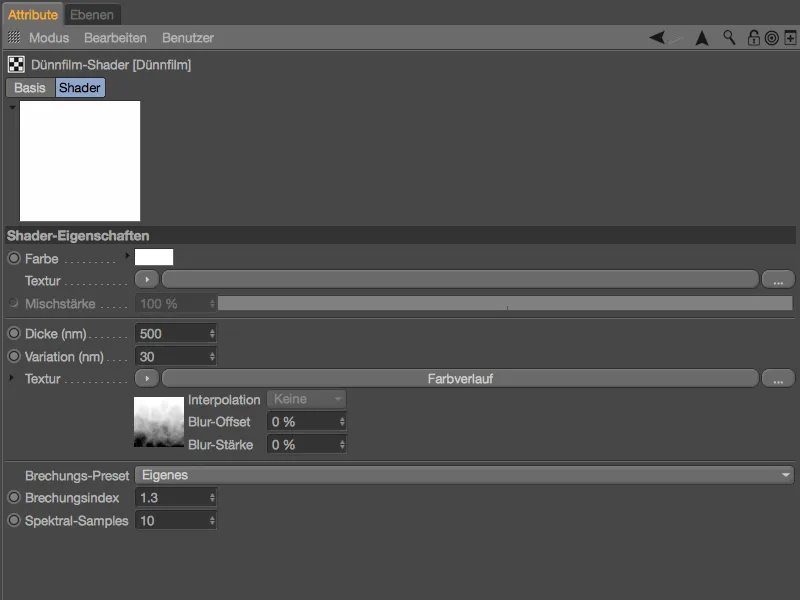The image size is (800, 600).
Task: Toggle the Variation (nm) animation circle
Action: (14, 356)
